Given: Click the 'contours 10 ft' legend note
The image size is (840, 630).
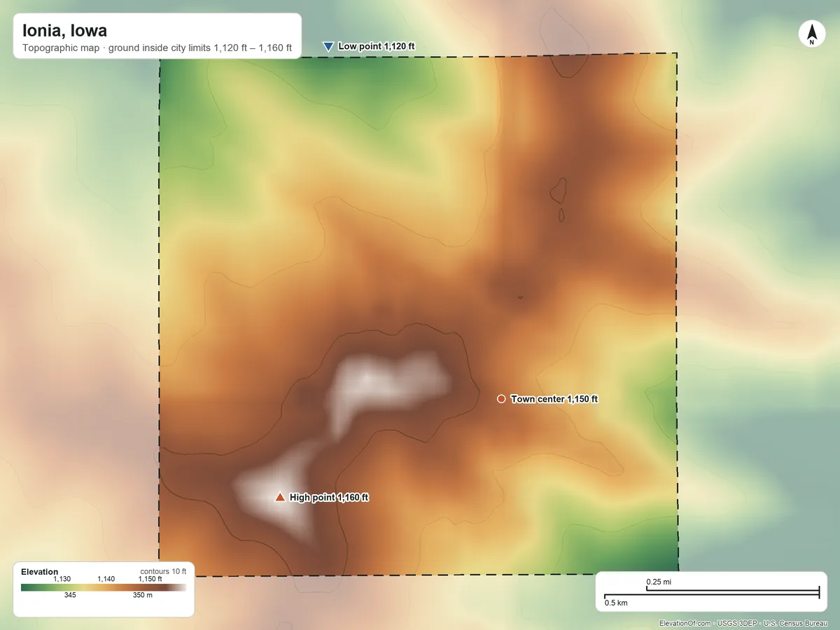Looking at the screenshot, I should tap(163, 571).
